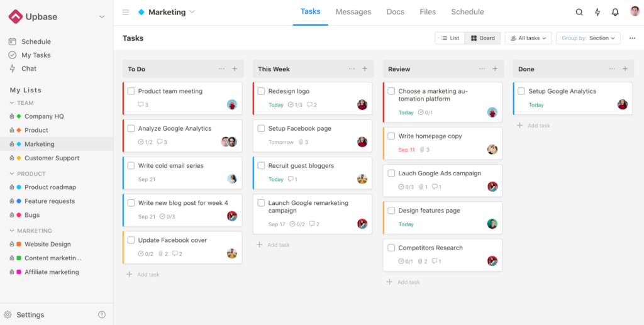The height and width of the screenshot is (325, 644).
Task: Collapse the TEAM group in sidebar
Action: (x=12, y=103)
